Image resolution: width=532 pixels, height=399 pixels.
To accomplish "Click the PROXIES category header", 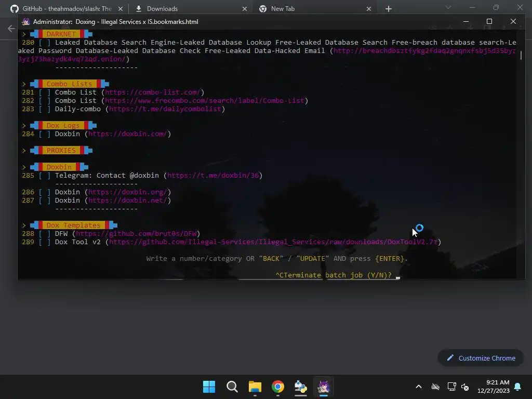I will click(x=61, y=150).
